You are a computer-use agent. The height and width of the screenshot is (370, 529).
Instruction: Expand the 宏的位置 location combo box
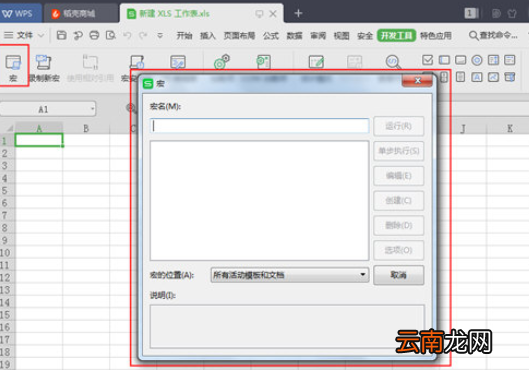pyautogui.click(x=289, y=275)
